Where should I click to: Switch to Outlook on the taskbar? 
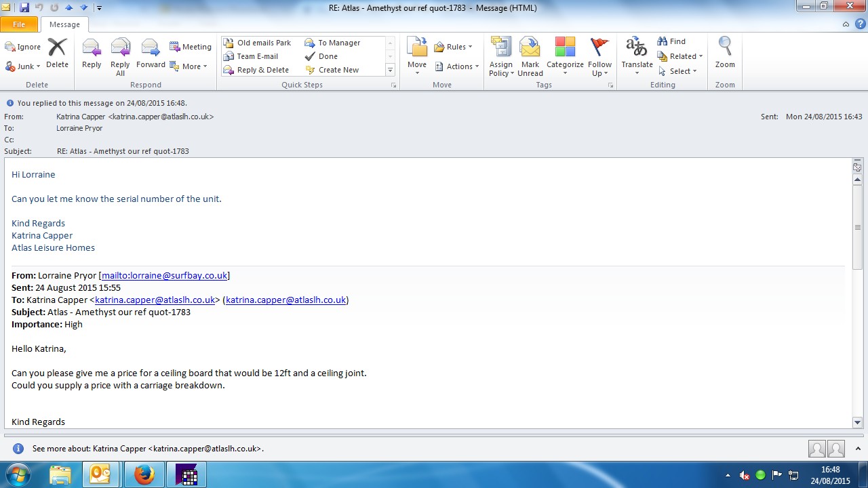click(x=100, y=474)
